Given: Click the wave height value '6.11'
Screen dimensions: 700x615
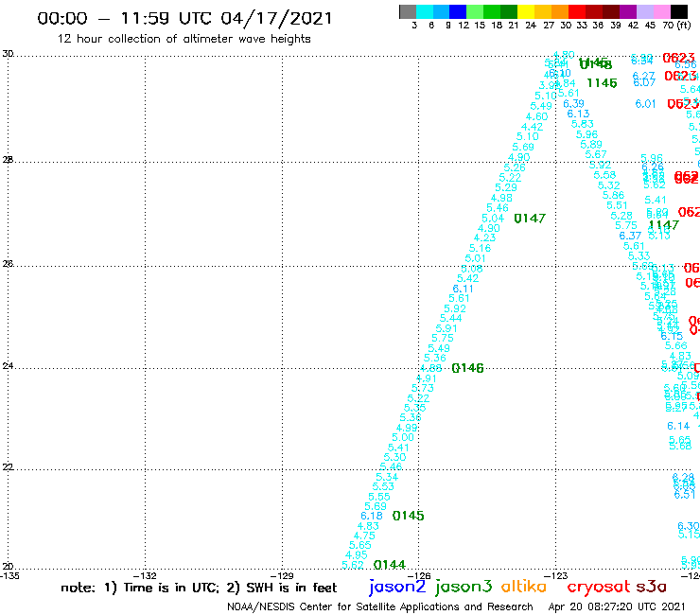Looking at the screenshot, I should click(463, 289).
